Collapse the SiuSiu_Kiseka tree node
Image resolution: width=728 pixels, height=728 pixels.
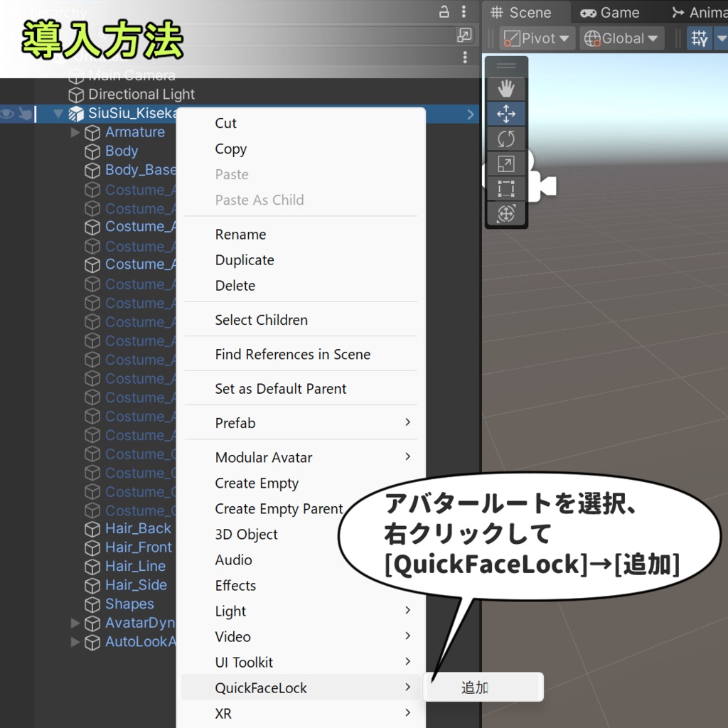pyautogui.click(x=58, y=113)
